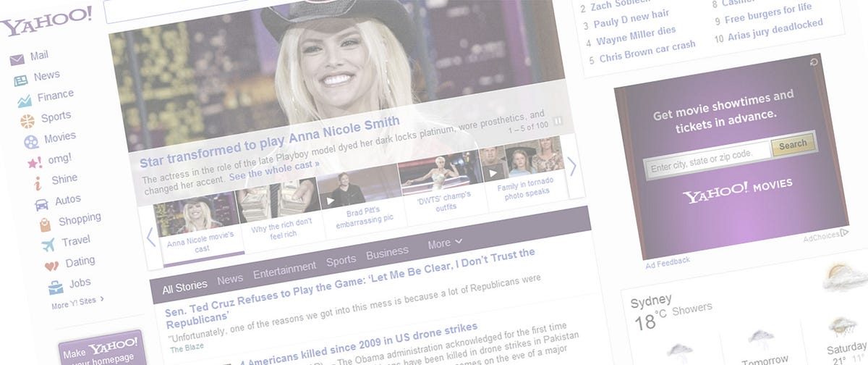Open the omg! star icon
The image size is (868, 365).
35,162
